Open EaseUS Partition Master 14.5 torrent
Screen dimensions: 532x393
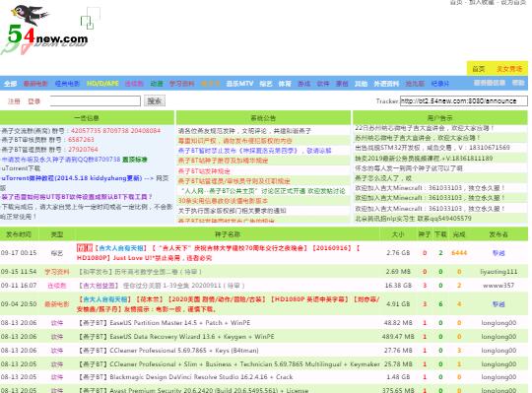coord(165,323)
